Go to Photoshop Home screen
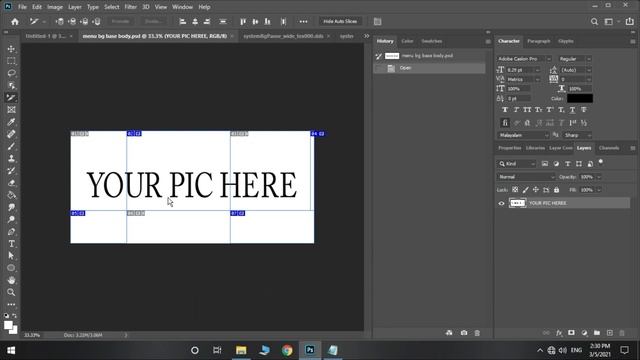 [15, 22]
